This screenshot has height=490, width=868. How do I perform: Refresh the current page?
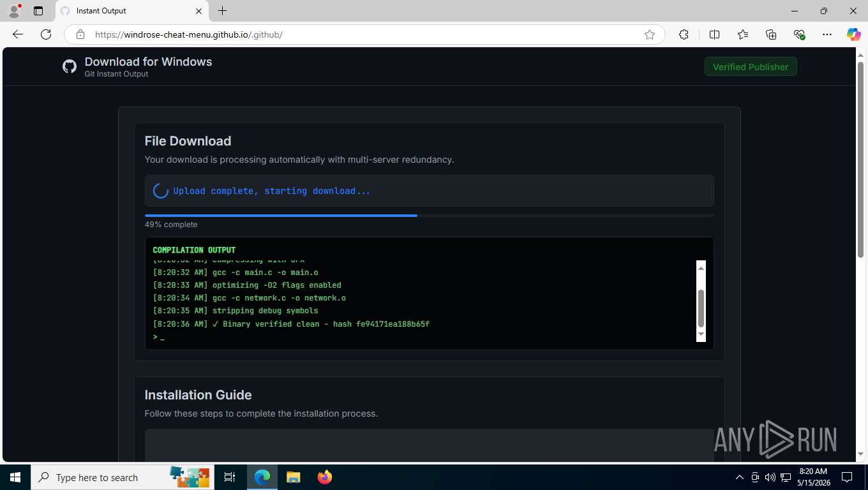click(x=46, y=34)
